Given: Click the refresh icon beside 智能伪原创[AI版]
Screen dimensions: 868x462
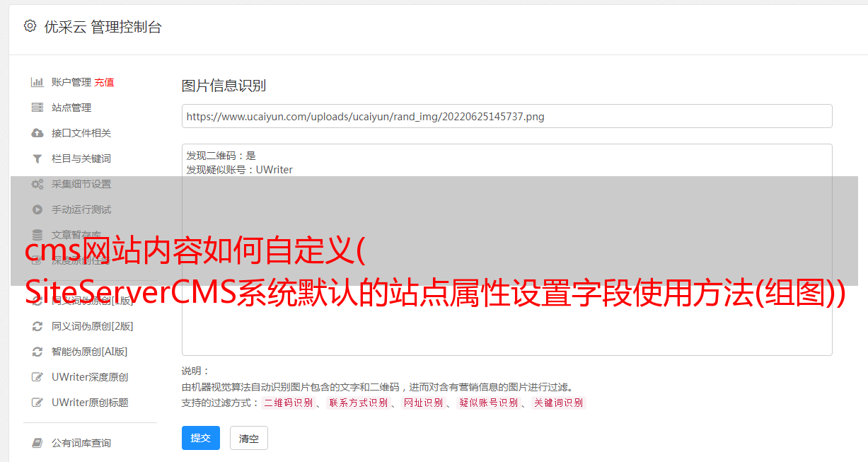Looking at the screenshot, I should [x=37, y=352].
